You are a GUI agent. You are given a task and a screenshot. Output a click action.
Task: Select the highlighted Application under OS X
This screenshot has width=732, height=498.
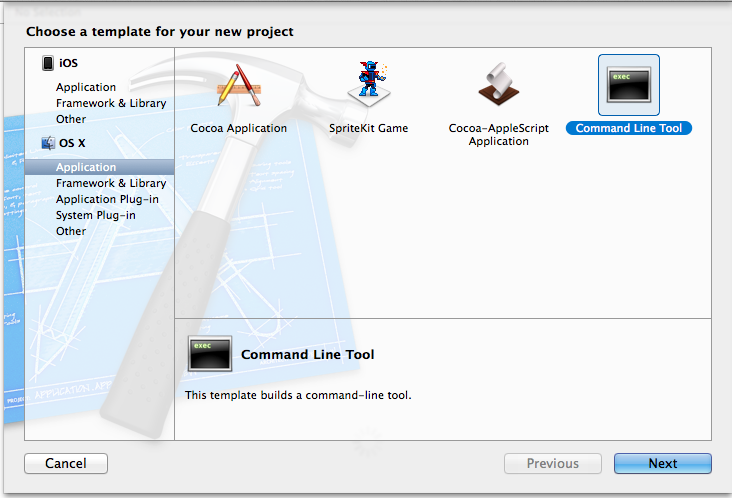pos(99,167)
